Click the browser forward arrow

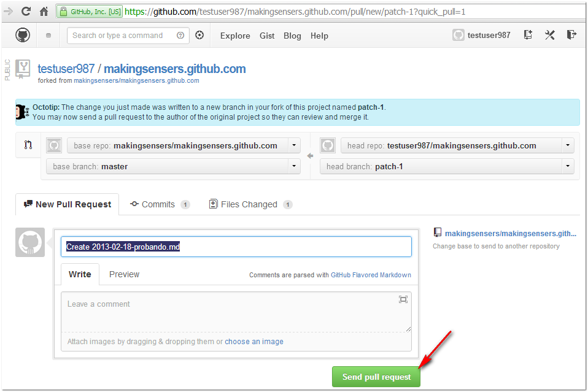pos(8,12)
